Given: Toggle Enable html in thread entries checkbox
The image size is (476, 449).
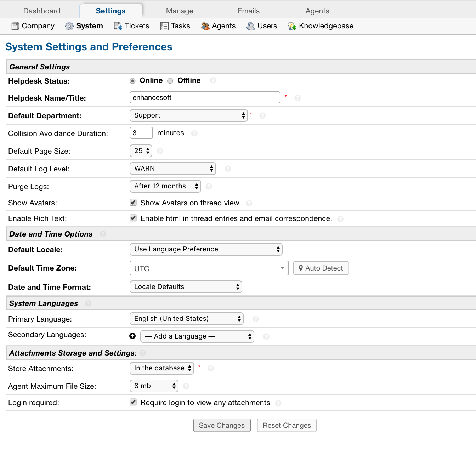Looking at the screenshot, I should click(133, 218).
